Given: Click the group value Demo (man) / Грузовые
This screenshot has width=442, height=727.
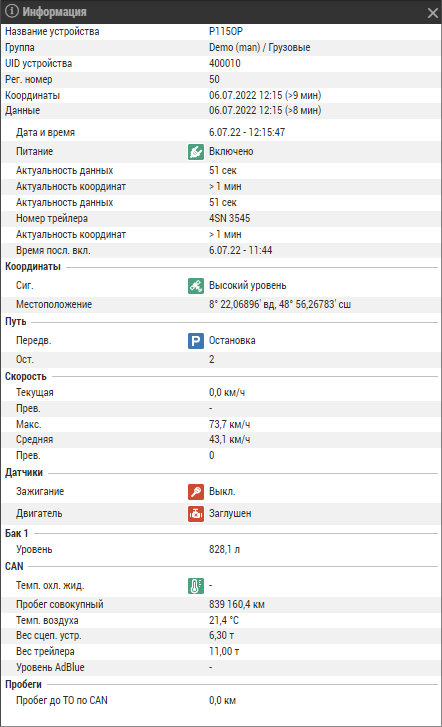Looking at the screenshot, I should 259,47.
